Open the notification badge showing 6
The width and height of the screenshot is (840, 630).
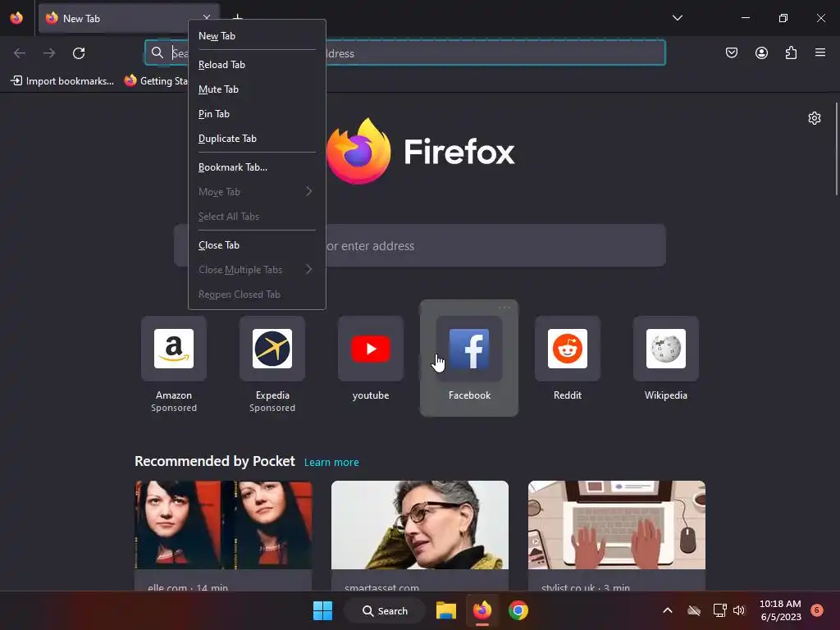(817, 610)
